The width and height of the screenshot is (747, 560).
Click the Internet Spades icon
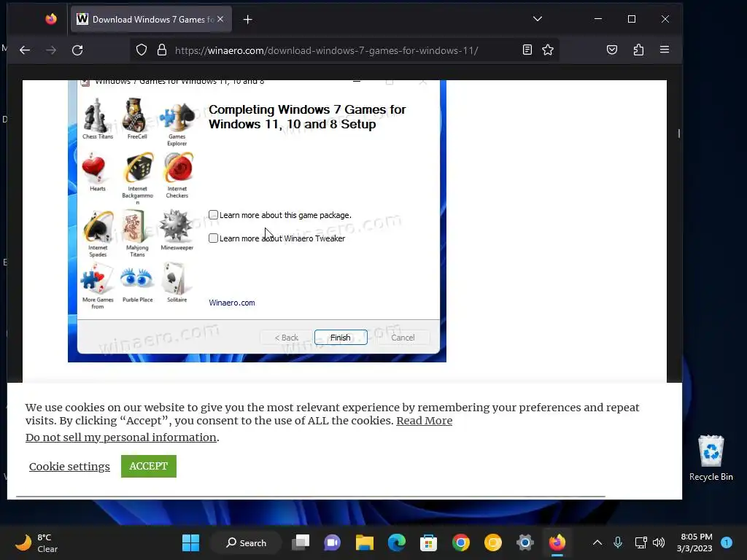pyautogui.click(x=97, y=234)
